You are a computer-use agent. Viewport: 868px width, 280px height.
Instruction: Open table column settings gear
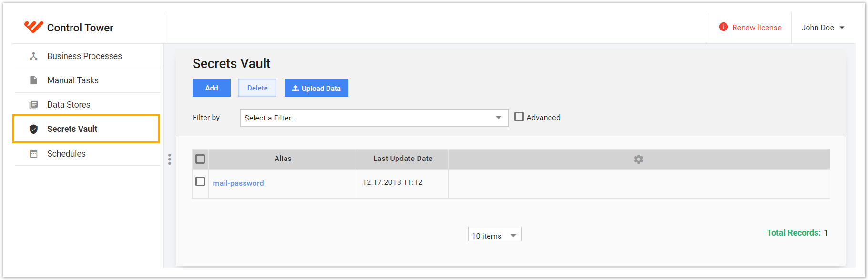point(639,159)
